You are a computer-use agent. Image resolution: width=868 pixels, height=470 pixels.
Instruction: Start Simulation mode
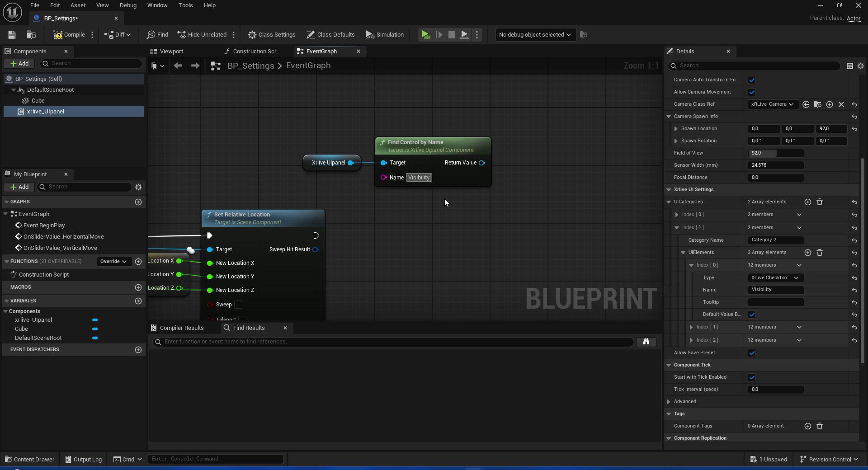click(385, 35)
